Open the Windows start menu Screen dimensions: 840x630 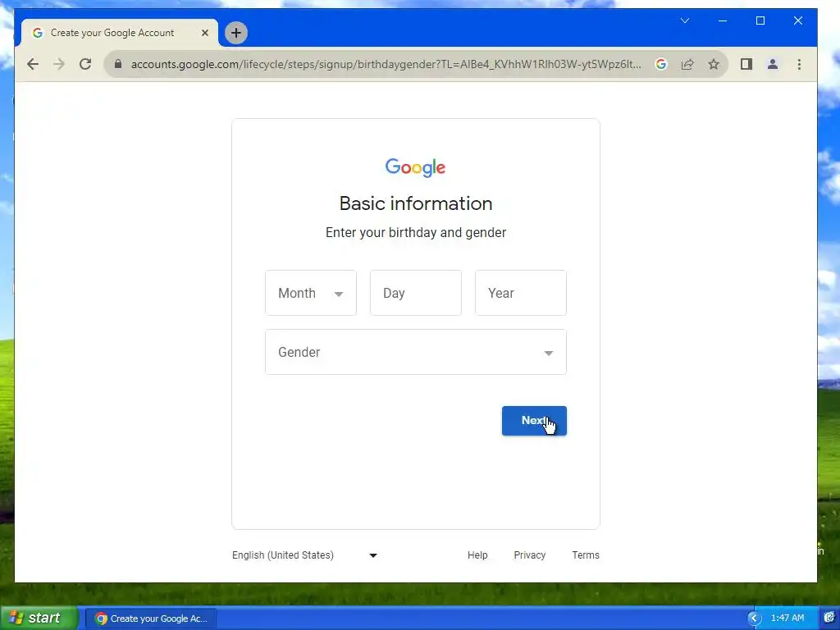click(39, 618)
